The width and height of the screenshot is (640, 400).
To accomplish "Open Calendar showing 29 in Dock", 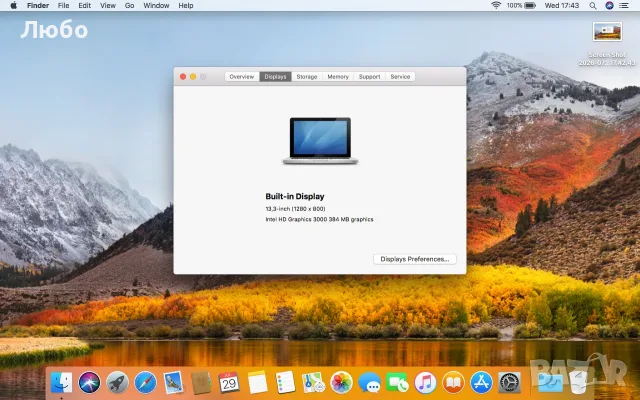I will pyautogui.click(x=229, y=382).
